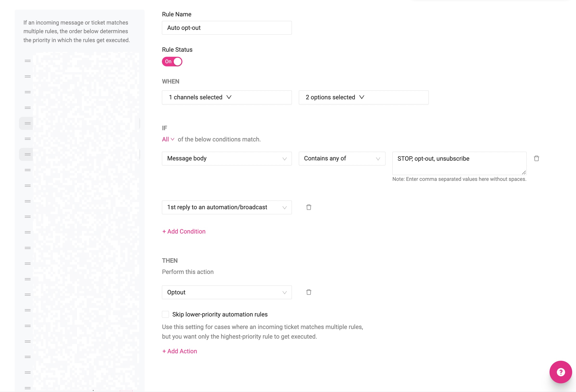This screenshot has width=576, height=392.
Task: Change the Contains any of operator
Action: click(x=342, y=158)
